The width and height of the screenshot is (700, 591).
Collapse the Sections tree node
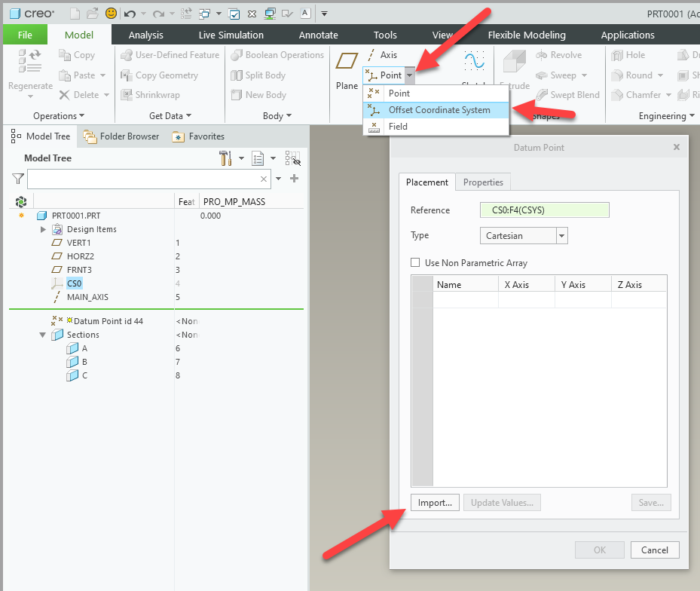click(43, 334)
